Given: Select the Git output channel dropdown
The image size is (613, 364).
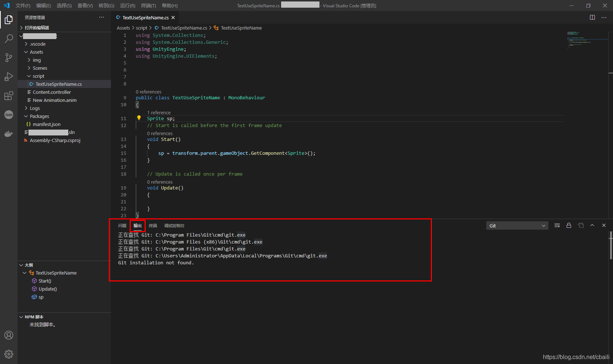Looking at the screenshot, I should (517, 226).
